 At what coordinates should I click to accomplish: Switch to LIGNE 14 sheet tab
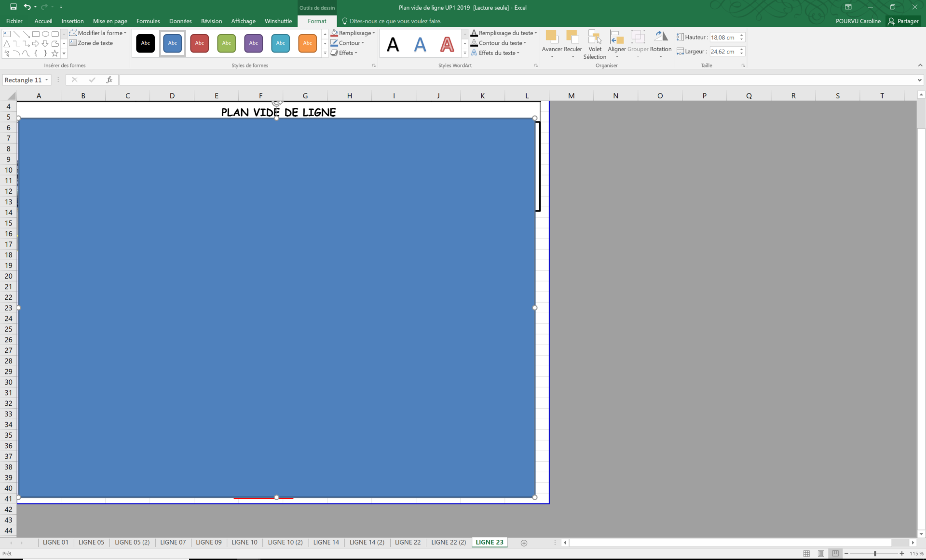(x=326, y=542)
